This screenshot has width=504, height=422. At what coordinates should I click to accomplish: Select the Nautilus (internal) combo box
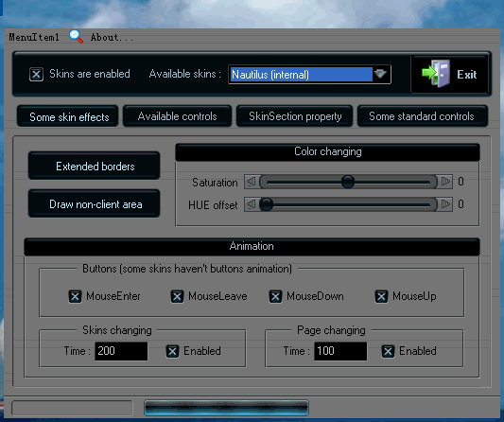pos(309,75)
